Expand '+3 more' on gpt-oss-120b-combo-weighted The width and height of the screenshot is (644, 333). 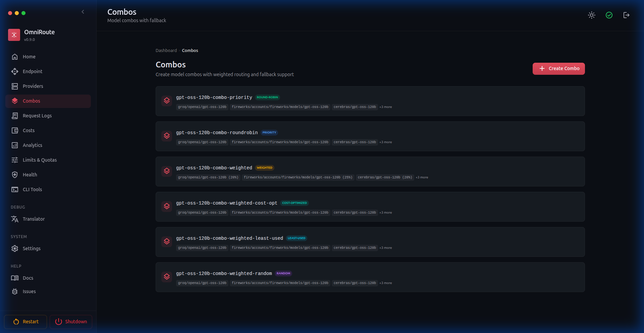(x=422, y=177)
